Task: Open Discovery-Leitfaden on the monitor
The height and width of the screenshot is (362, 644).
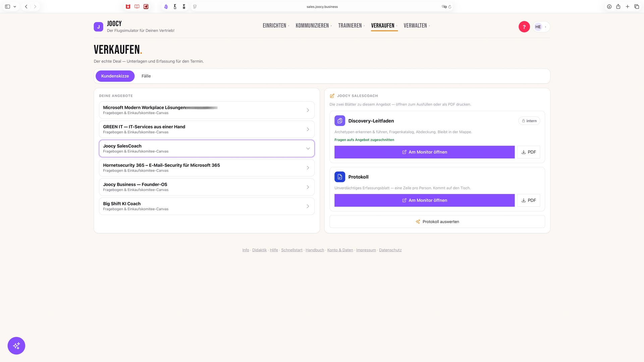Action: [424, 152]
